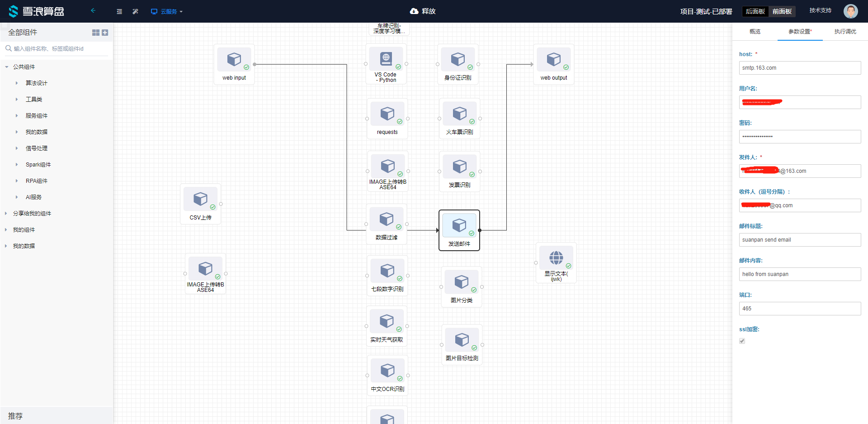Select the CSV上传 node
The image size is (868, 424).
coord(200,204)
